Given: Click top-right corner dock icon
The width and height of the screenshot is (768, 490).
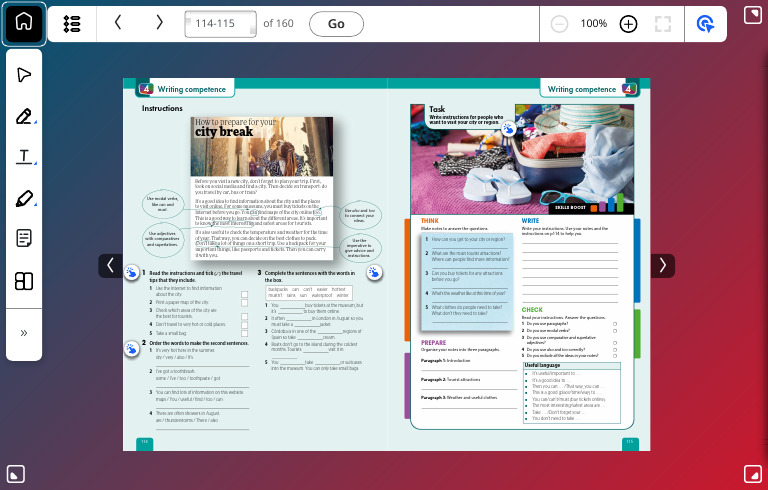Looking at the screenshot, I should point(752,15).
